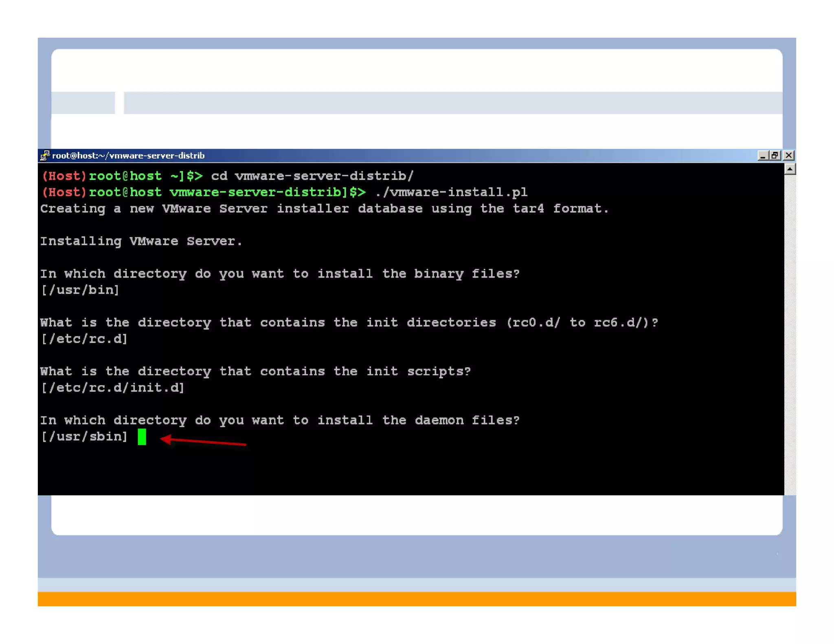
Task: Close the root@host terminal window
Action: tap(788, 156)
